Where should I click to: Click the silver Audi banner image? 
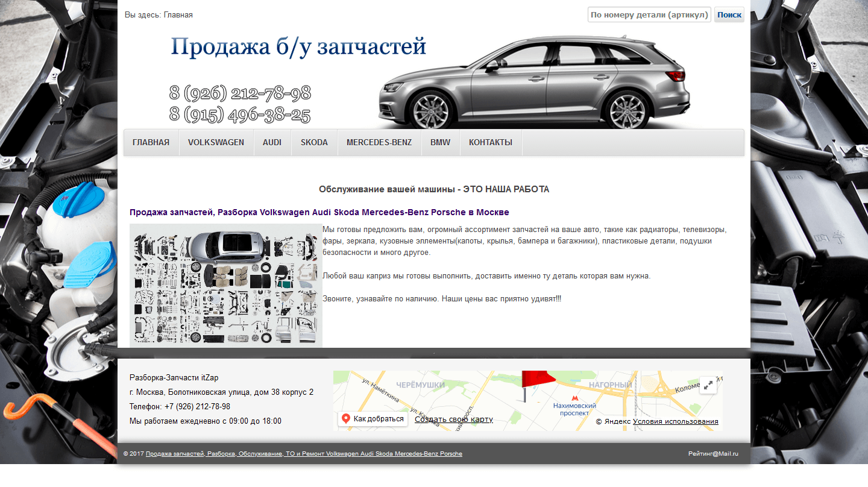535,81
